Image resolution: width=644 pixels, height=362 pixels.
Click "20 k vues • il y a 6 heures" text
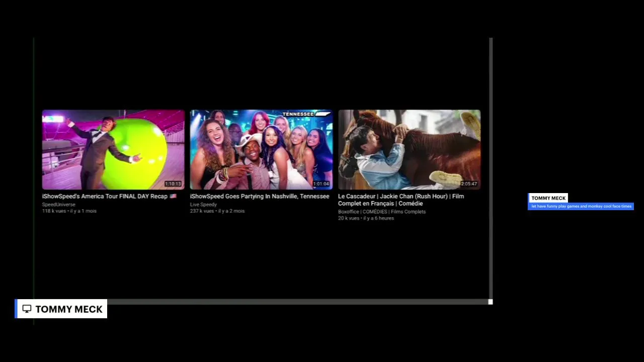point(366,218)
